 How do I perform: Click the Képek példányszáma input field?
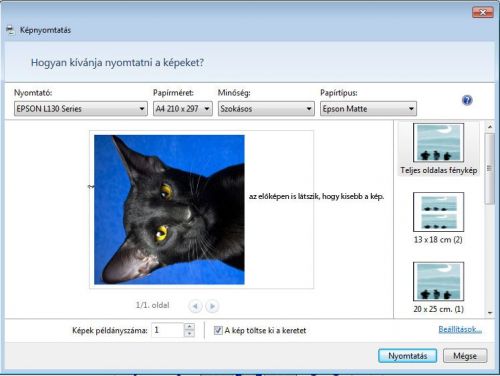pos(168,330)
